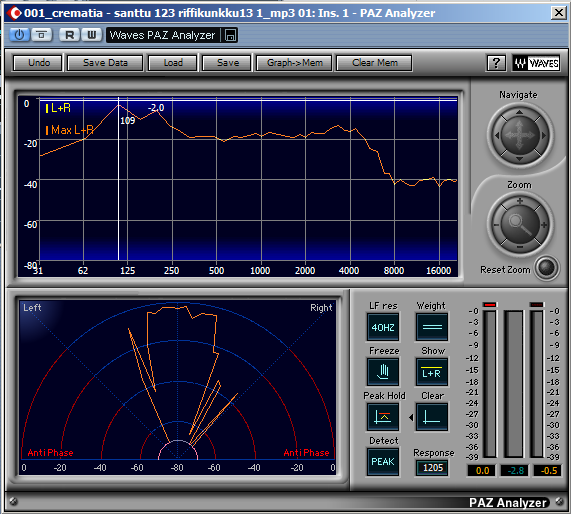571x514 pixels.
Task: Click the Max L+R legend in the graph
Action: [70, 130]
